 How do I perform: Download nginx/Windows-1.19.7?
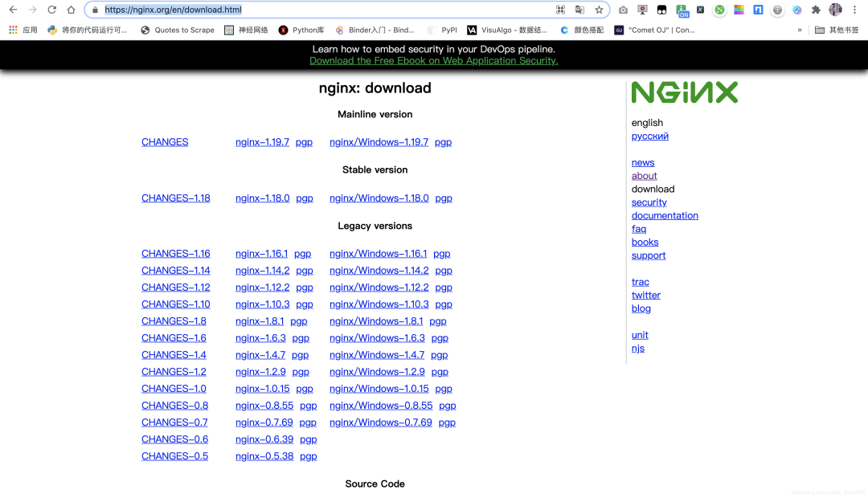(x=379, y=142)
